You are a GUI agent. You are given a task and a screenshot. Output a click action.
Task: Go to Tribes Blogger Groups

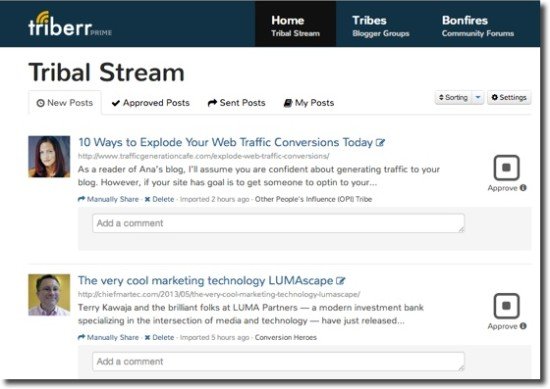coord(381,26)
